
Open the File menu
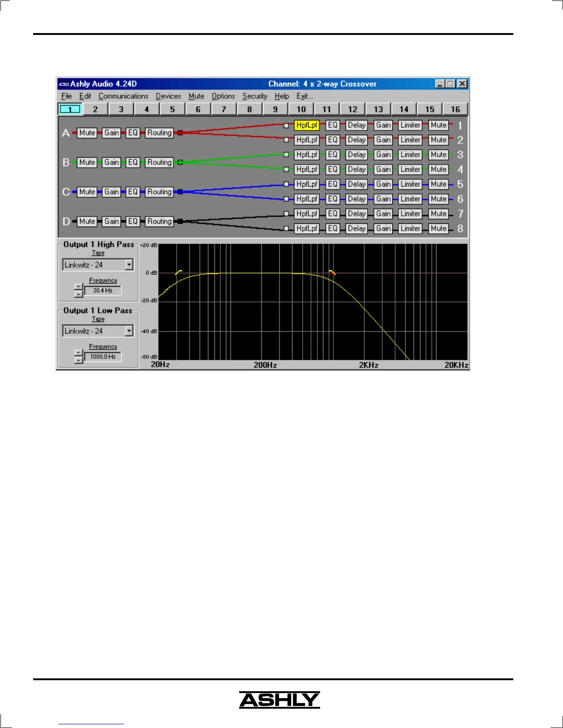[x=66, y=96]
